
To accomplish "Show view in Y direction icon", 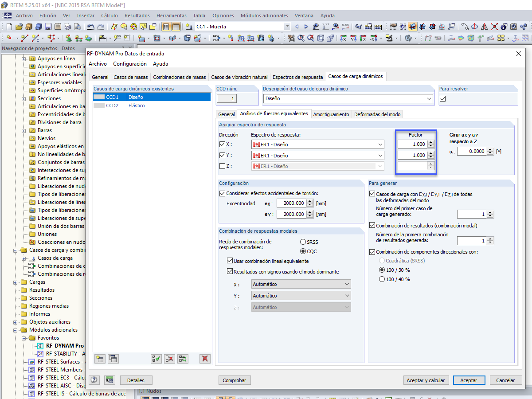I will tap(353, 38).
